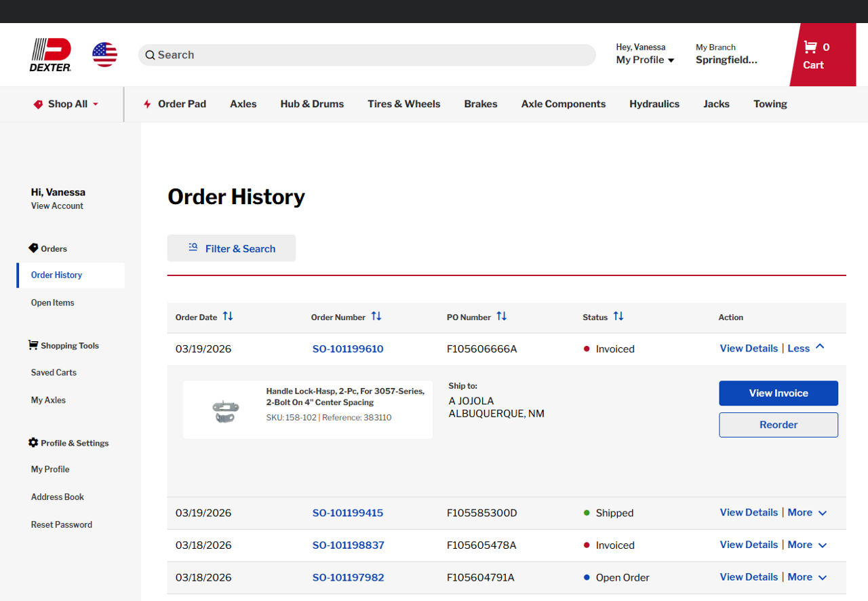Go to Tires & Wheels category
The width and height of the screenshot is (868, 601).
click(x=404, y=104)
